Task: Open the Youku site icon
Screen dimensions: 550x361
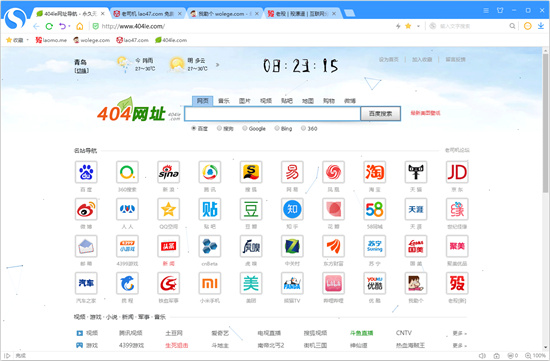Action: click(374, 283)
